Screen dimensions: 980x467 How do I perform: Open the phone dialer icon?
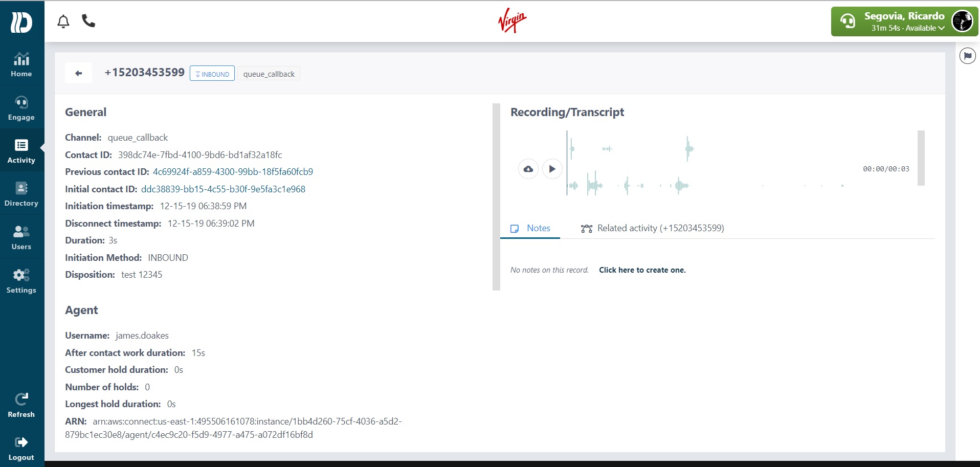click(x=88, y=21)
